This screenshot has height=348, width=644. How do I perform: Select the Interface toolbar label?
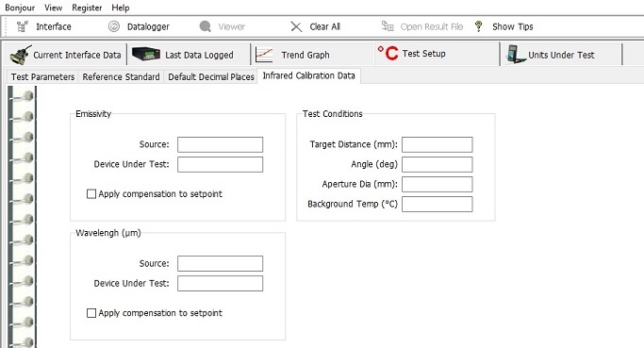pos(54,26)
